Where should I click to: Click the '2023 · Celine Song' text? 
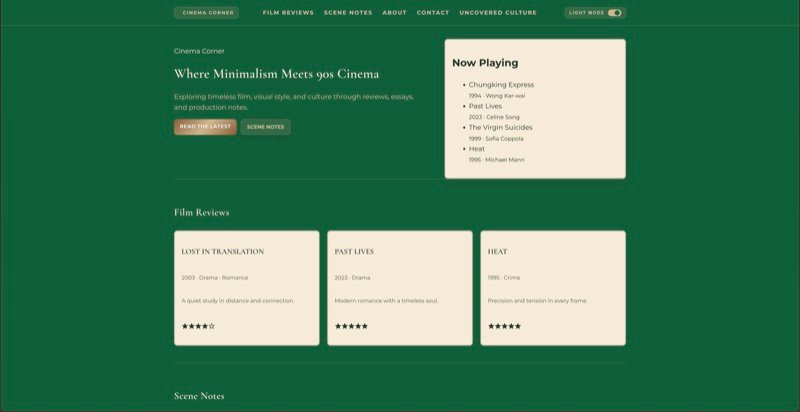click(x=494, y=117)
